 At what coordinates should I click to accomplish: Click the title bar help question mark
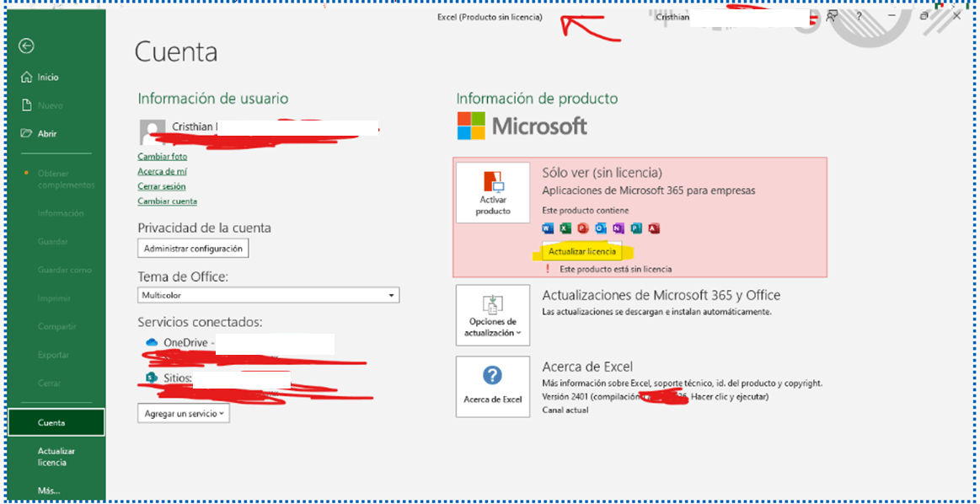[x=860, y=17]
